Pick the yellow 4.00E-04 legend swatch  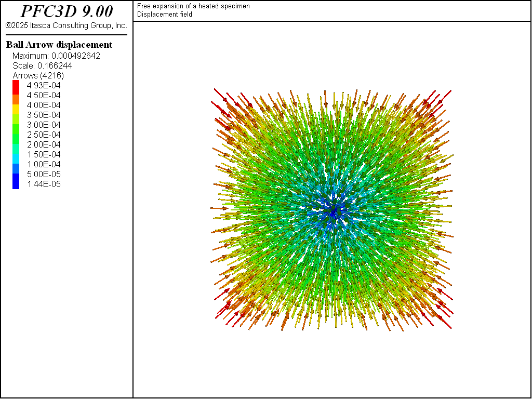tap(16, 109)
